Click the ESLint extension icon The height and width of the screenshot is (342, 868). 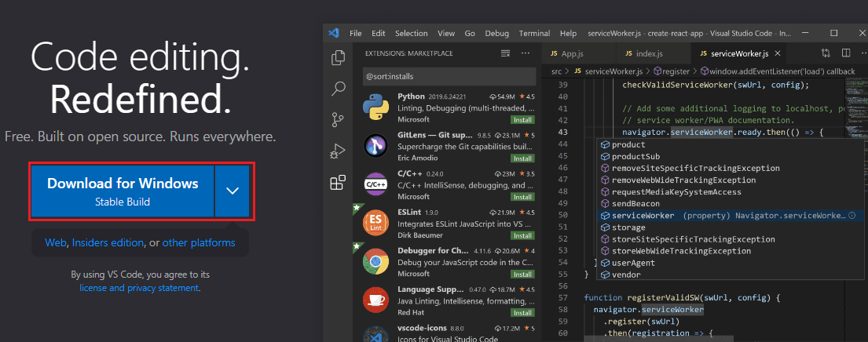(x=375, y=224)
